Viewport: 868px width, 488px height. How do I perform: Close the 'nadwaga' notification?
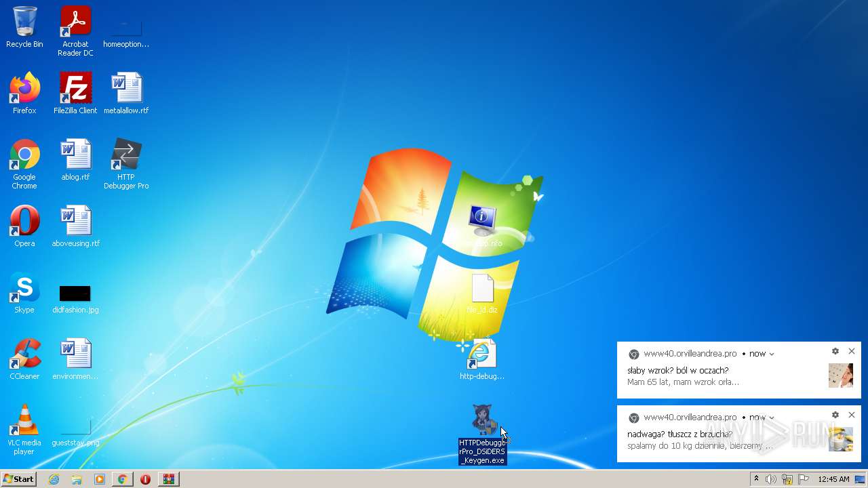(x=852, y=415)
